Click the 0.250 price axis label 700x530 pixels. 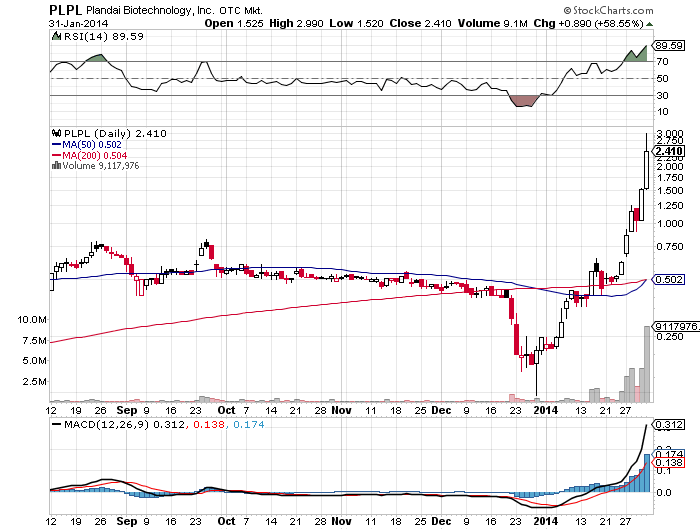(x=670, y=337)
